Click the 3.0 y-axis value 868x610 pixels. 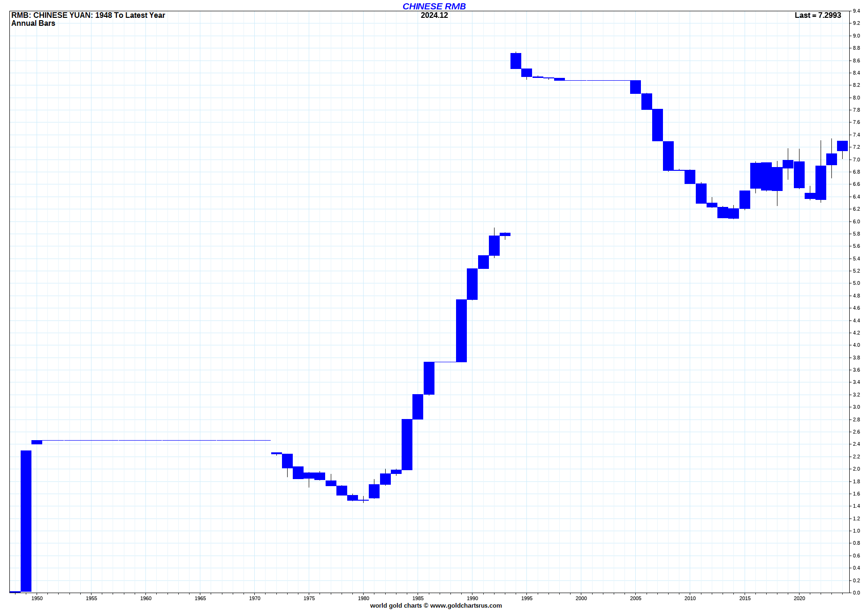click(857, 407)
